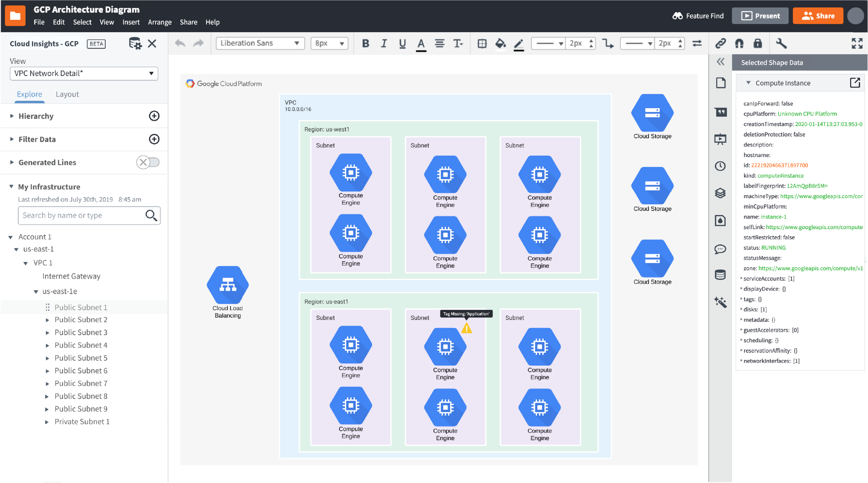Open the Arrange menu
Viewport: 868px width, 483px height.
click(x=160, y=22)
